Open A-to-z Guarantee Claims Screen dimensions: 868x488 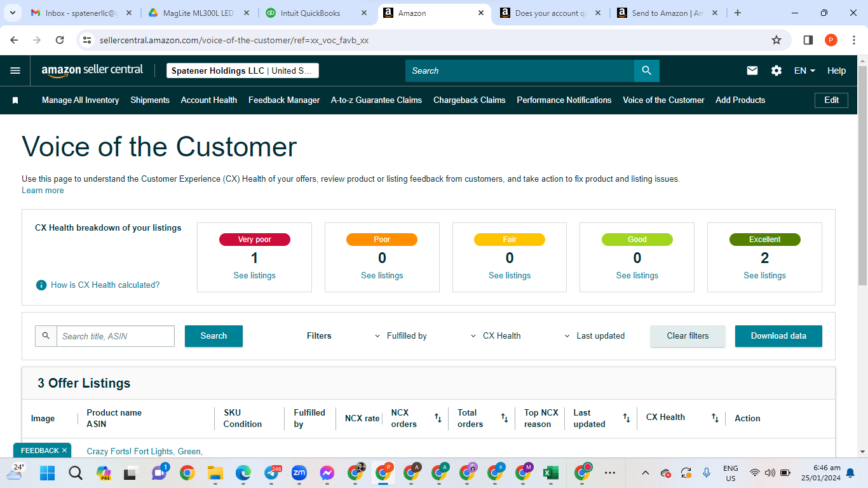pos(376,100)
